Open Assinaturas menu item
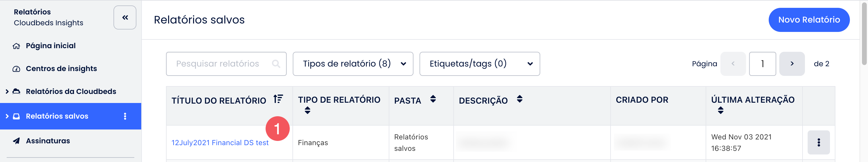The height and width of the screenshot is (162, 868). click(48, 141)
